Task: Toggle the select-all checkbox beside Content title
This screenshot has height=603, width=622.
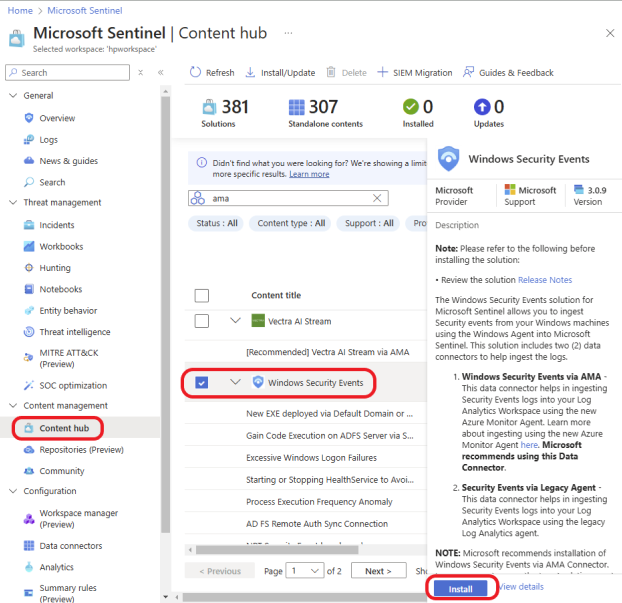Action: [x=202, y=295]
